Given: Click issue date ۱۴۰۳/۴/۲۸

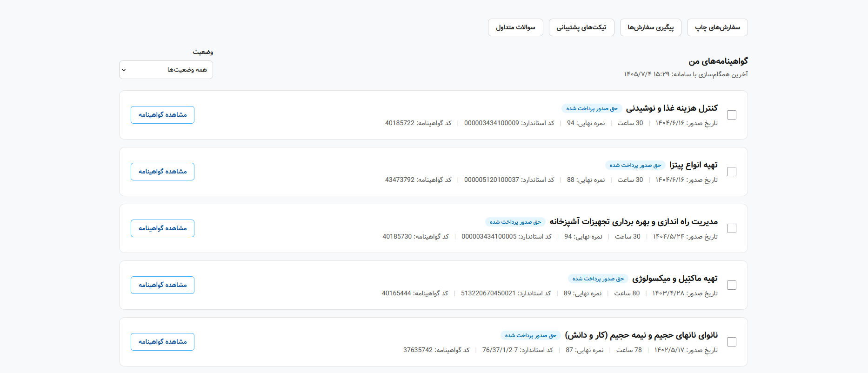Looking at the screenshot, I should point(685,293).
